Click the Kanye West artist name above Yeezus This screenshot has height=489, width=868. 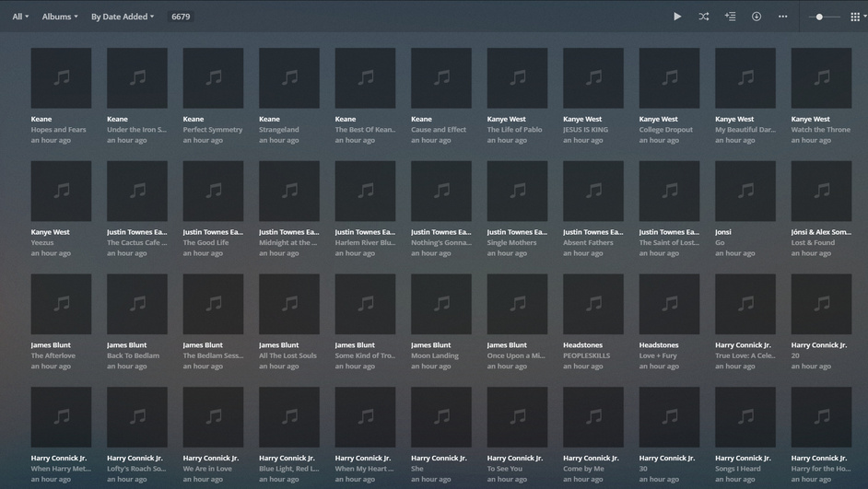tap(51, 232)
